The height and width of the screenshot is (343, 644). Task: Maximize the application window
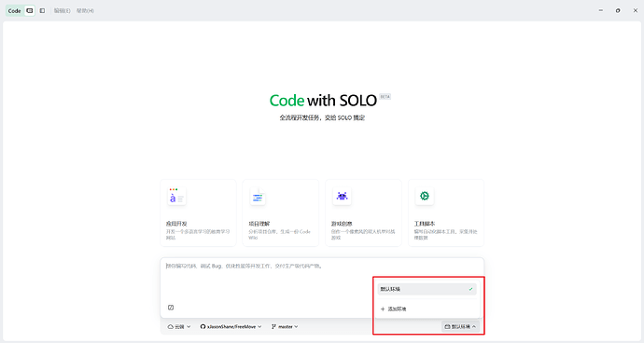(x=618, y=10)
